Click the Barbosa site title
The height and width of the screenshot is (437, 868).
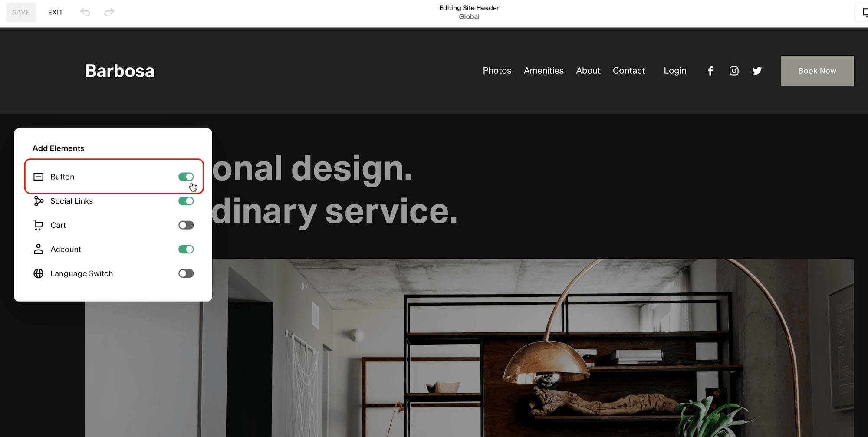[120, 71]
